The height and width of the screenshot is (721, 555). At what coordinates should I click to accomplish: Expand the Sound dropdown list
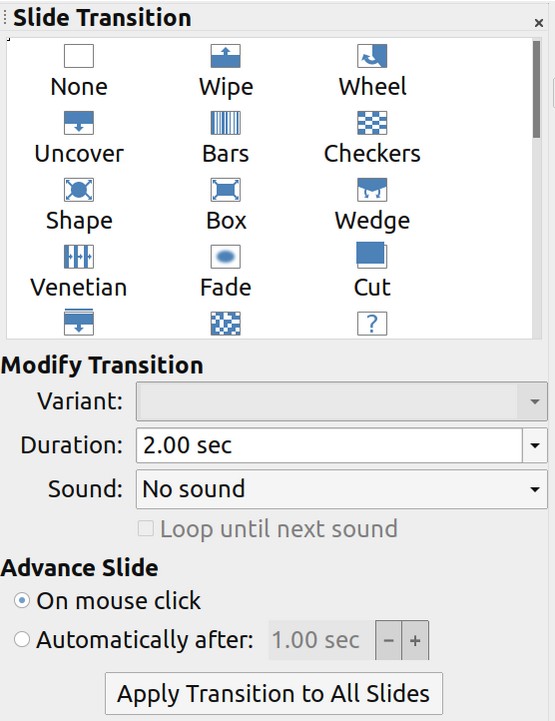coord(342,489)
